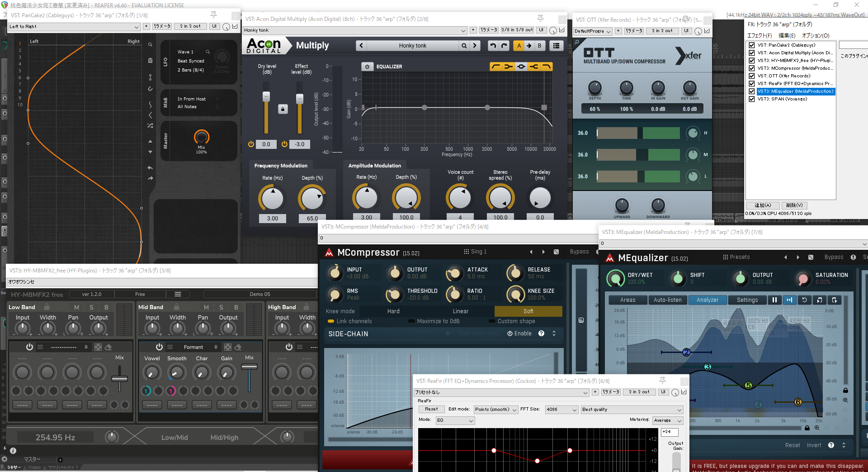Viewport: 868px width, 472px height.
Task: Open ReaFir FFT Size dropdown
Action: pos(561,410)
